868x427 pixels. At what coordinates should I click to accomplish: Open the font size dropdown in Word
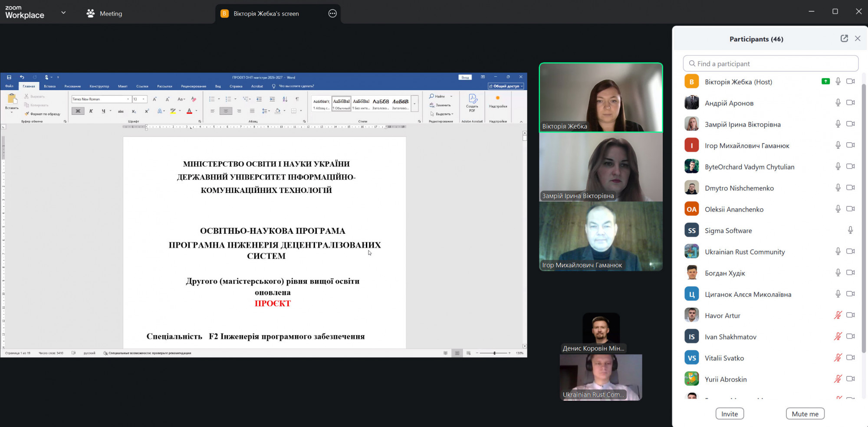tap(144, 99)
